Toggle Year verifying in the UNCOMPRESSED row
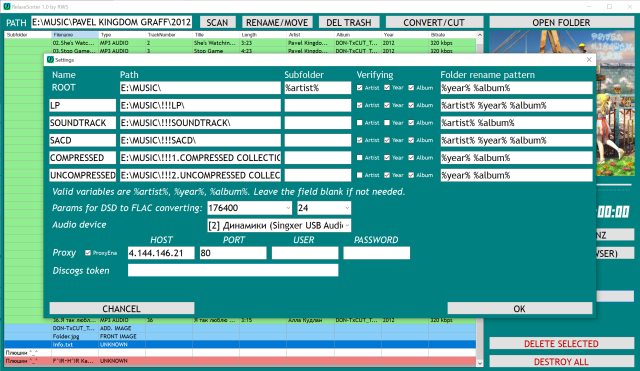 387,175
